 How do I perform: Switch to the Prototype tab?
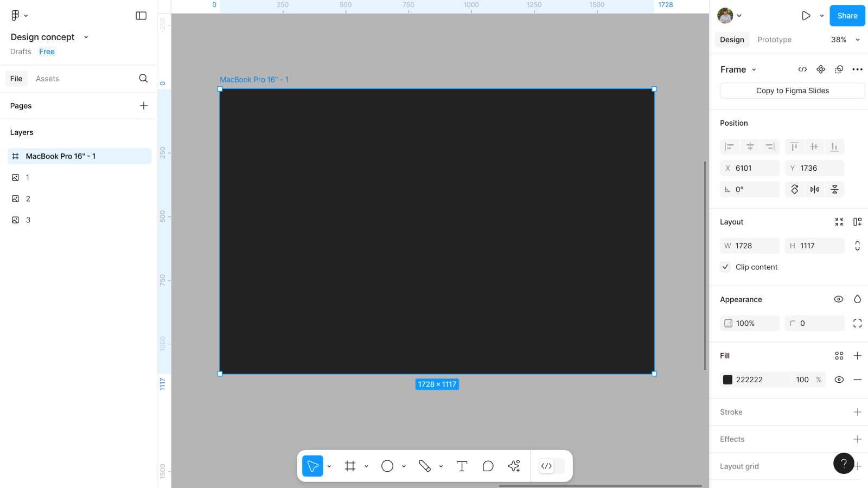(774, 40)
